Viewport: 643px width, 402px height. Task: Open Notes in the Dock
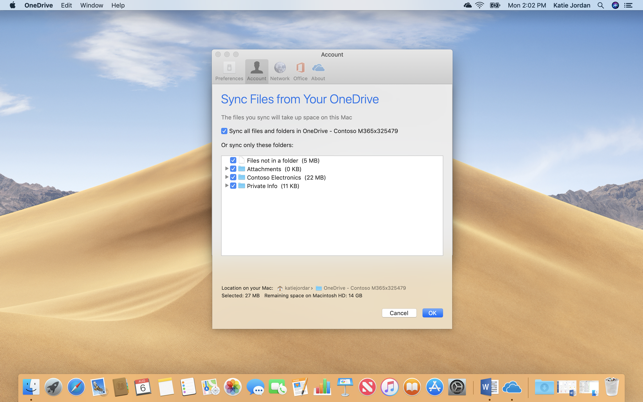(x=166, y=387)
